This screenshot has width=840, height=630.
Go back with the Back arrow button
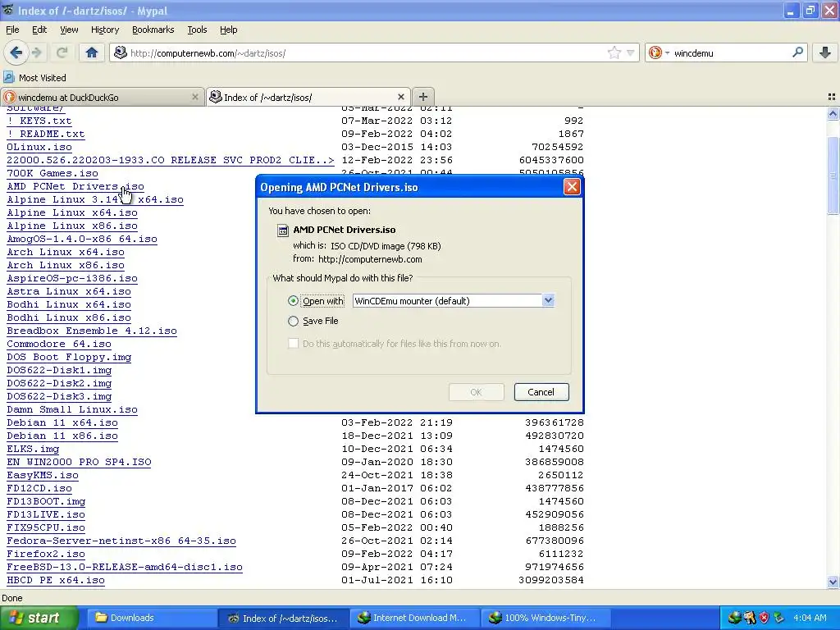pos(16,52)
